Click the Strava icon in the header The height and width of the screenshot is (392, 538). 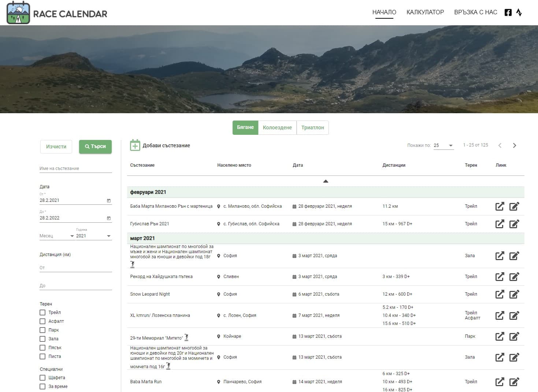click(x=519, y=12)
